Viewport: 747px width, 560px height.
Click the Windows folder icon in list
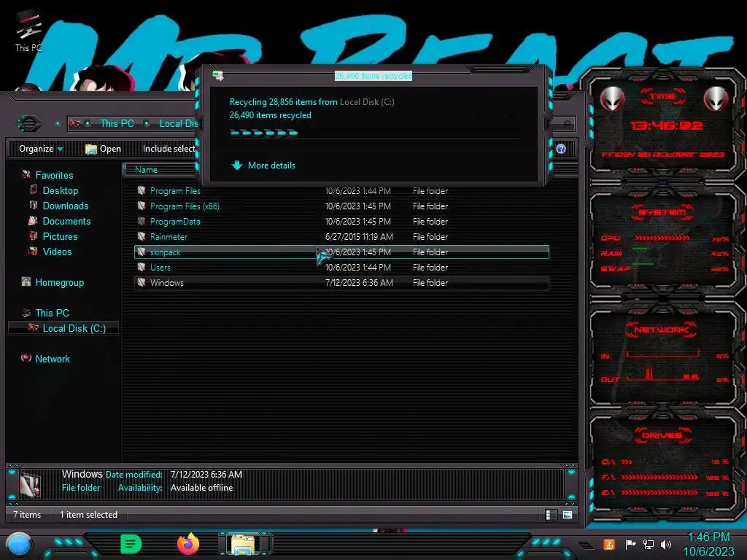142,282
